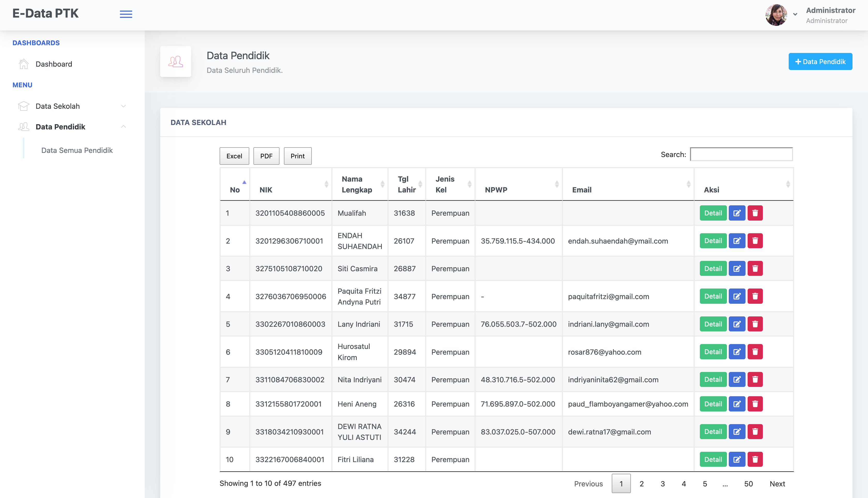Export table with the Excel button

pos(234,156)
